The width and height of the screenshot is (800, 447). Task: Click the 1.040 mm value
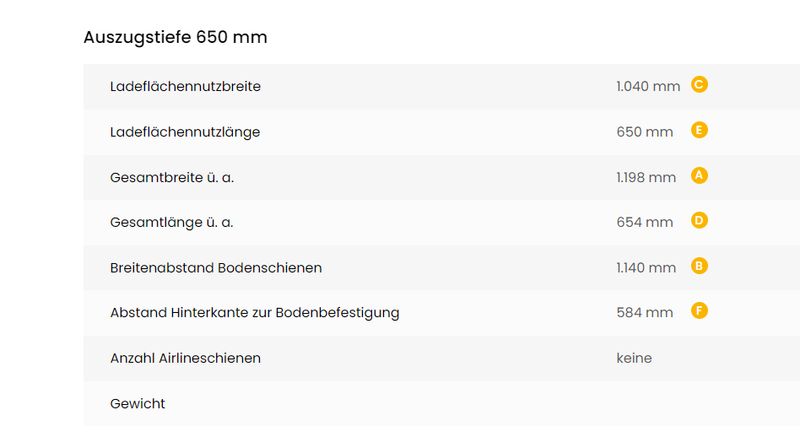click(x=648, y=86)
